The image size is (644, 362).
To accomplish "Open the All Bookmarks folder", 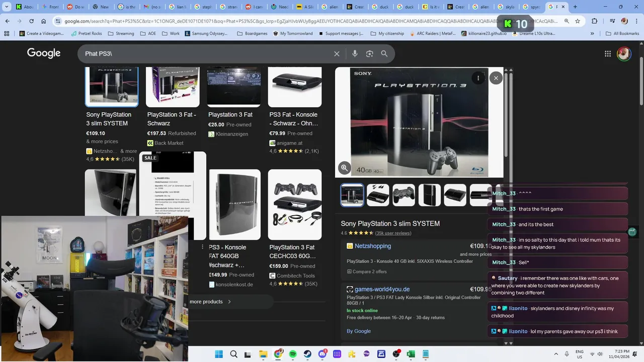I will [x=622, y=33].
